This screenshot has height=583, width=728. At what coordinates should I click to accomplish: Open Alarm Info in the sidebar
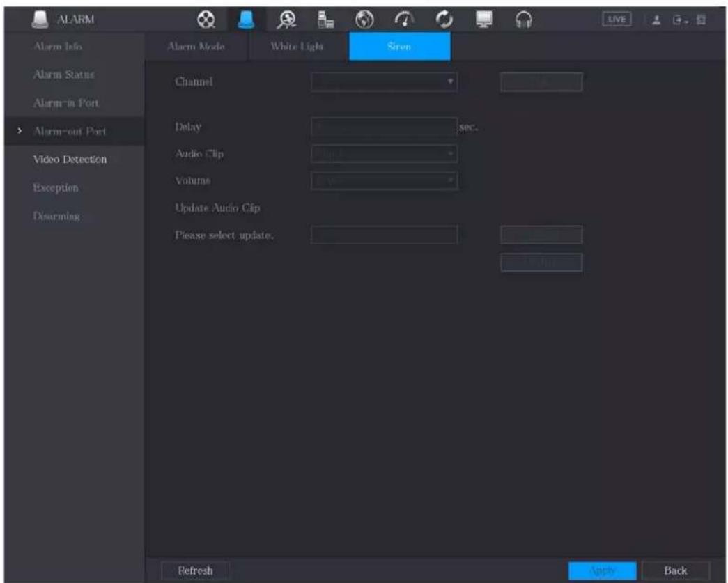[58, 47]
